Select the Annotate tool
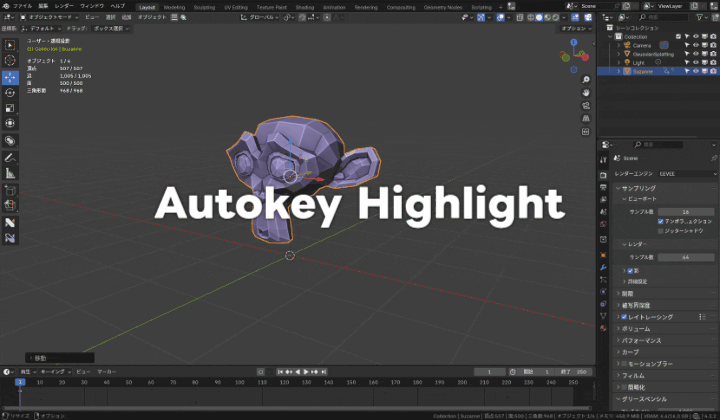 tap(10, 158)
